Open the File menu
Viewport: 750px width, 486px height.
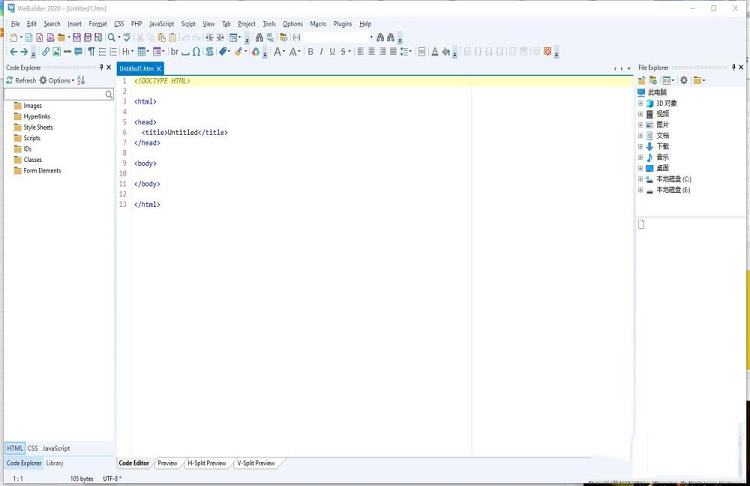coord(15,23)
